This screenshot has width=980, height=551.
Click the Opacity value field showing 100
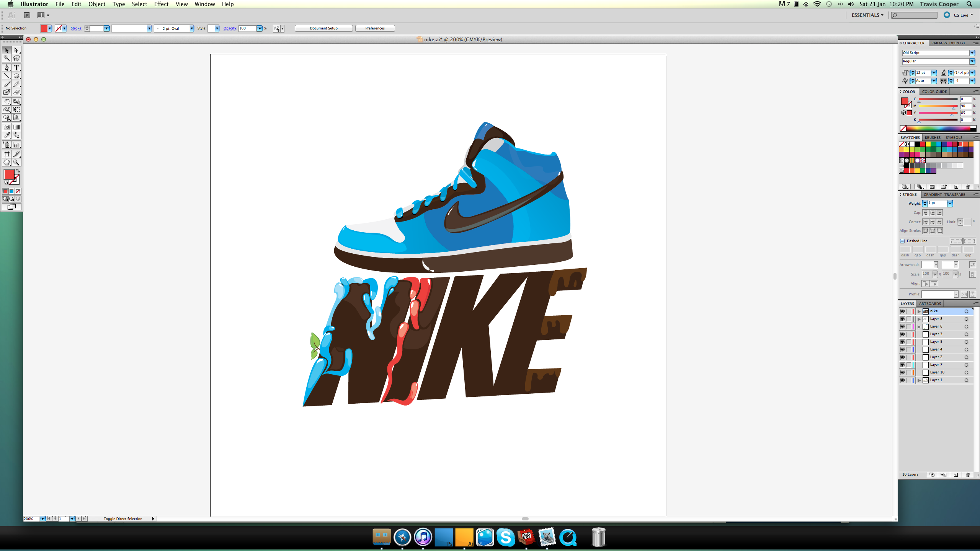[x=247, y=28]
